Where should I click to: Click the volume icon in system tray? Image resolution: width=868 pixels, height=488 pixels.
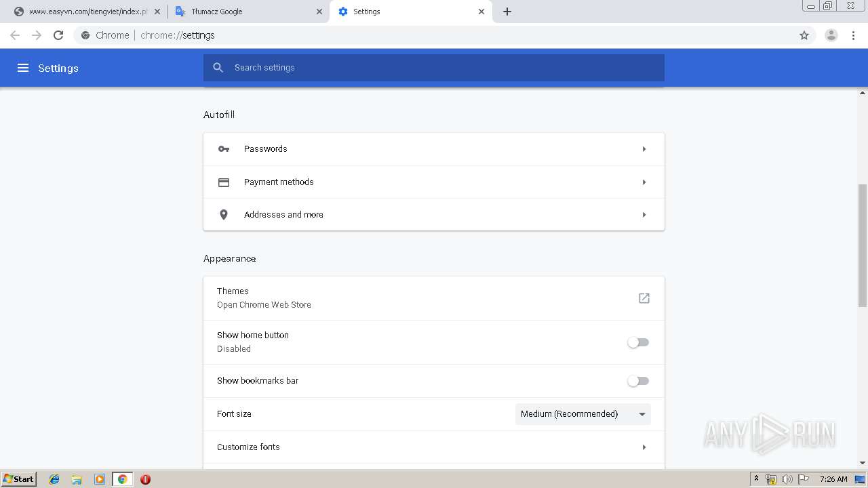click(787, 479)
